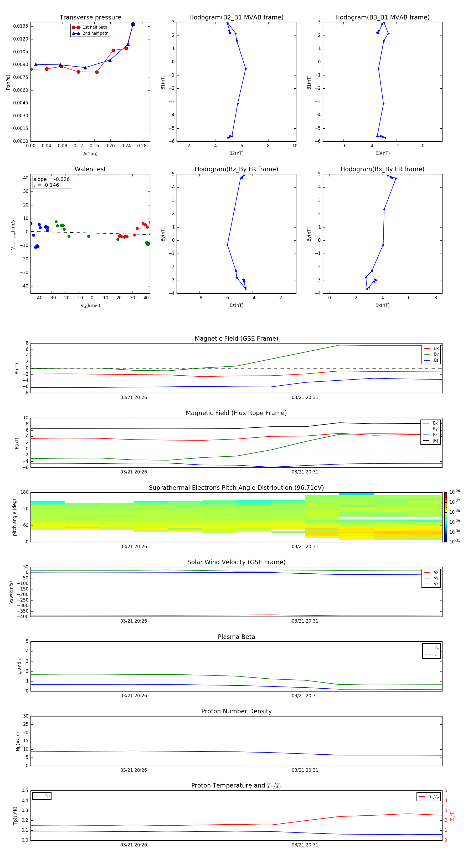
Task: Select the Te/Tp legend entry in temperature panel
Action: [x=429, y=796]
